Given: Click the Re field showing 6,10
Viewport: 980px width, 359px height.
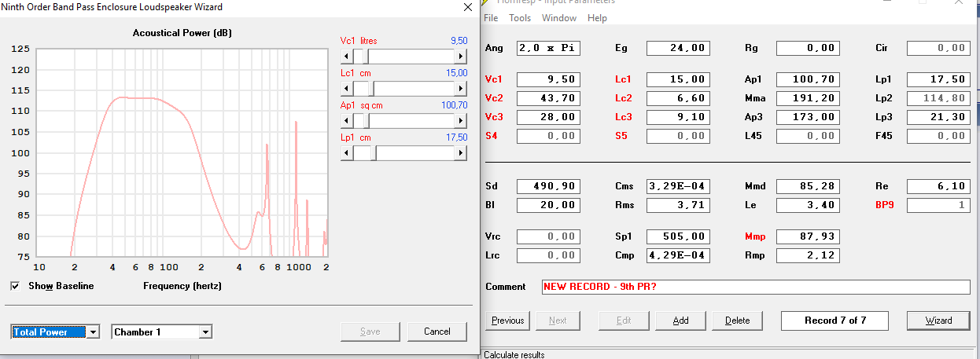Looking at the screenshot, I should (x=938, y=187).
